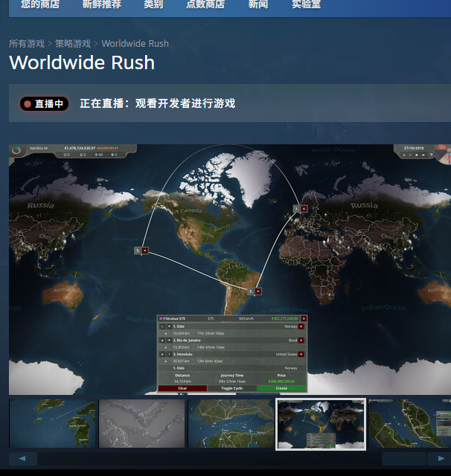Click the green Create button

tap(281, 388)
